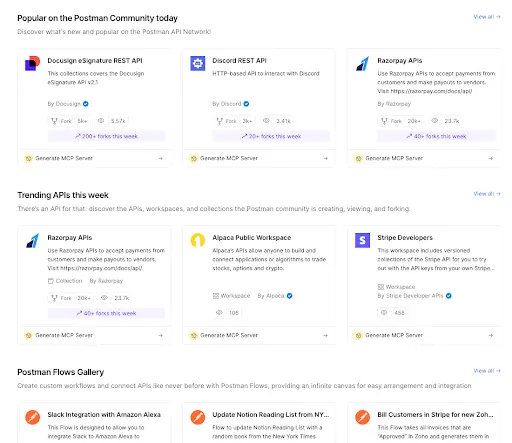Click the verified badge next to Stripe Developer APIs
The image size is (512, 443).
pos(449,296)
